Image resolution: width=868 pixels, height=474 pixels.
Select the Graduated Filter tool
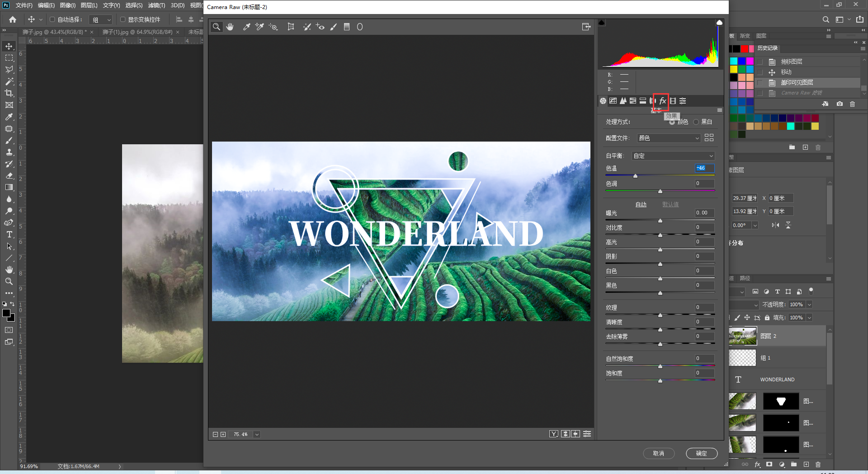[347, 27]
